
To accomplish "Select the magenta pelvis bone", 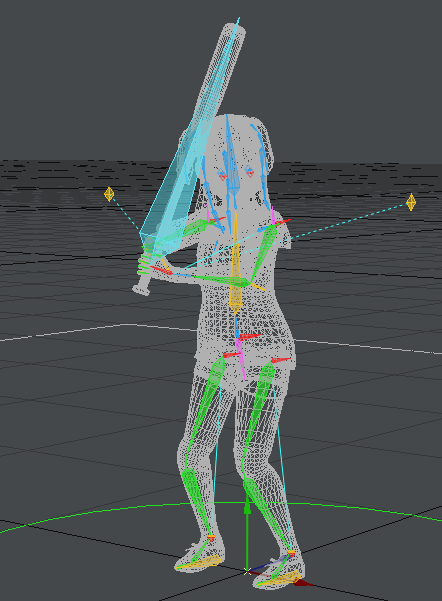I will 240,358.
